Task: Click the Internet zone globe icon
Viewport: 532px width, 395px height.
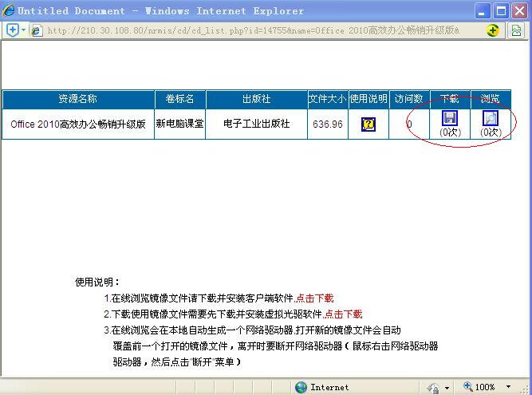Action: pos(301,387)
